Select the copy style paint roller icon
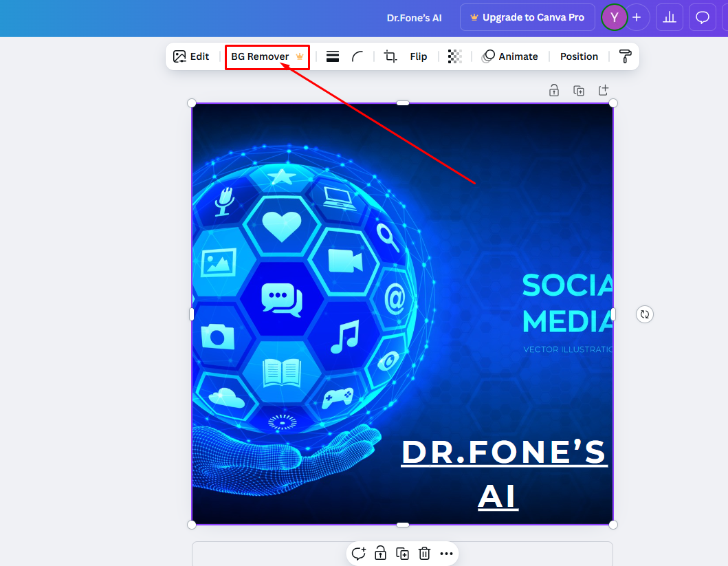The width and height of the screenshot is (728, 566). coord(626,56)
